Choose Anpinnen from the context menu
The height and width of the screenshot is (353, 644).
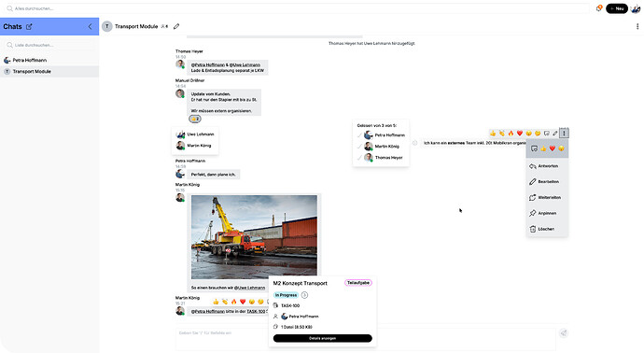coord(547,213)
